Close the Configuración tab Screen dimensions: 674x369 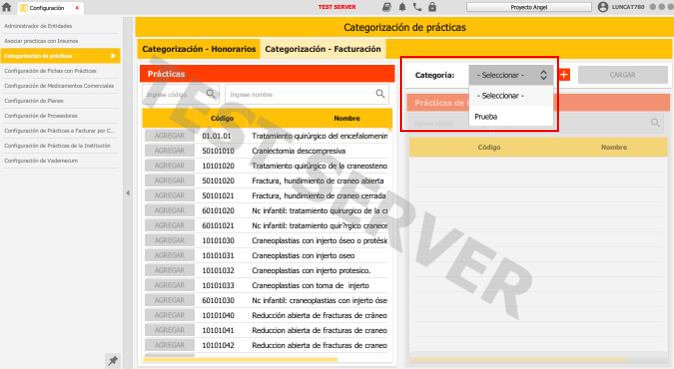pos(77,7)
